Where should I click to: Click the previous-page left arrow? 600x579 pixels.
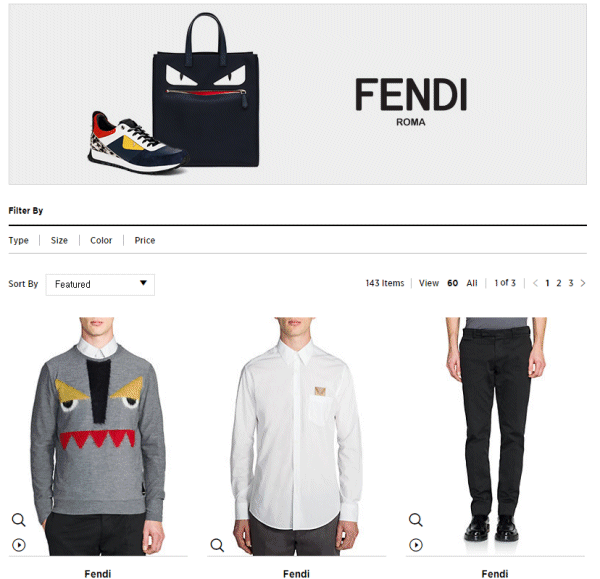[535, 283]
